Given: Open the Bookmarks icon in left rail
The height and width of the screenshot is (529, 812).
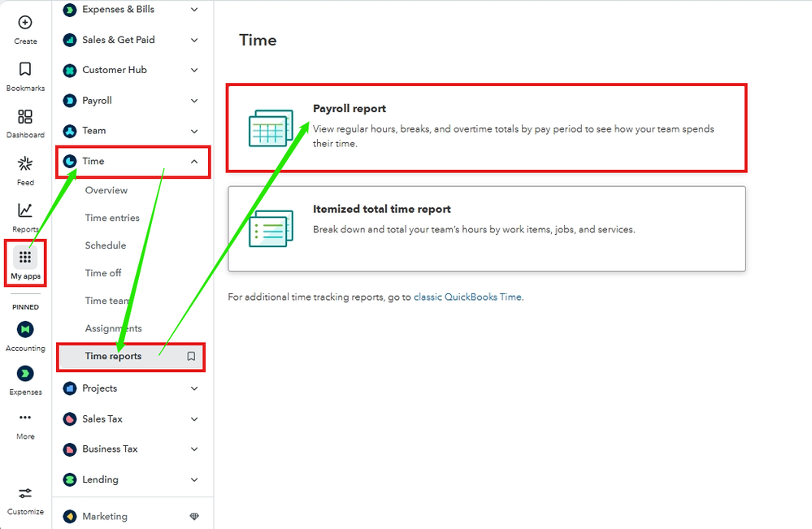Looking at the screenshot, I should [25, 69].
